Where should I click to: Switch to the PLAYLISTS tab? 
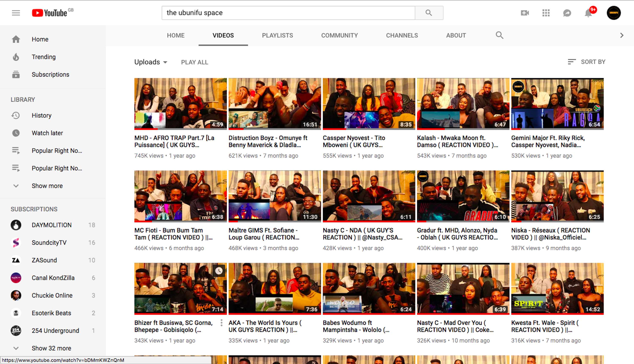pyautogui.click(x=277, y=35)
